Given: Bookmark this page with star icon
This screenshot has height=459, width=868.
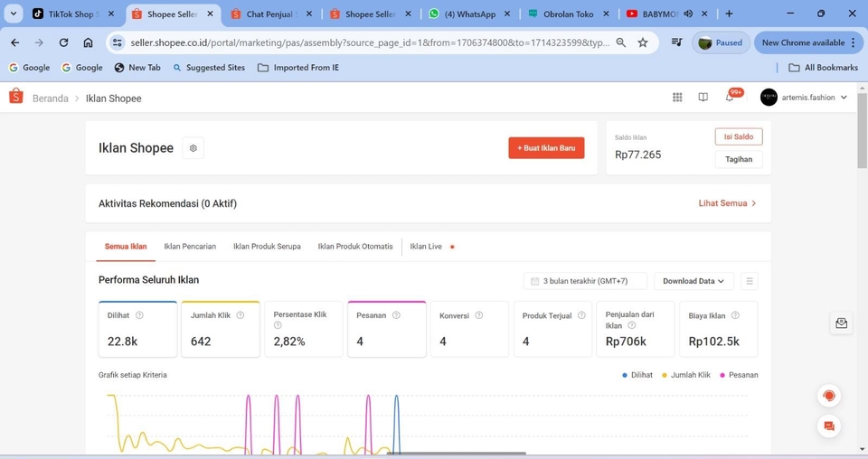Looking at the screenshot, I should click(643, 42).
